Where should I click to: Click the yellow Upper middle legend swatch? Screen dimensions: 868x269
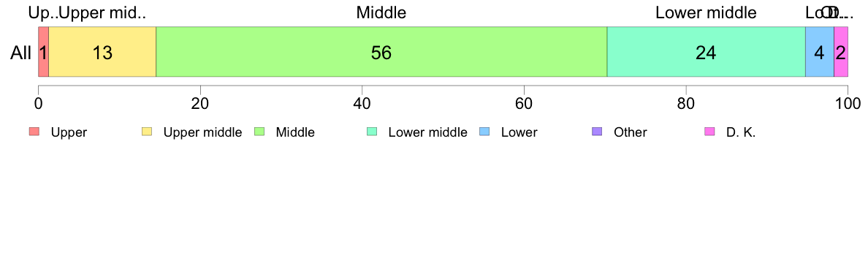(147, 132)
